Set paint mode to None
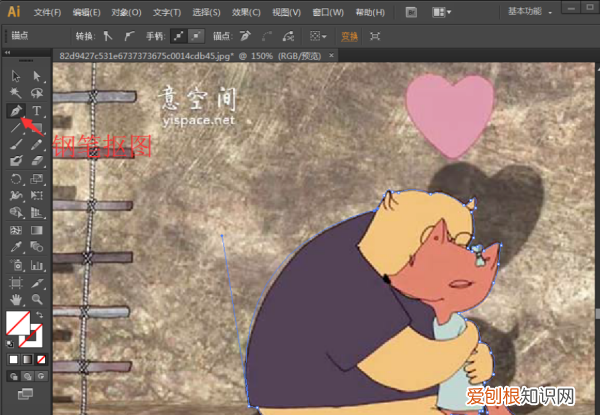Screen dimensions: 600x415 (x=41, y=358)
